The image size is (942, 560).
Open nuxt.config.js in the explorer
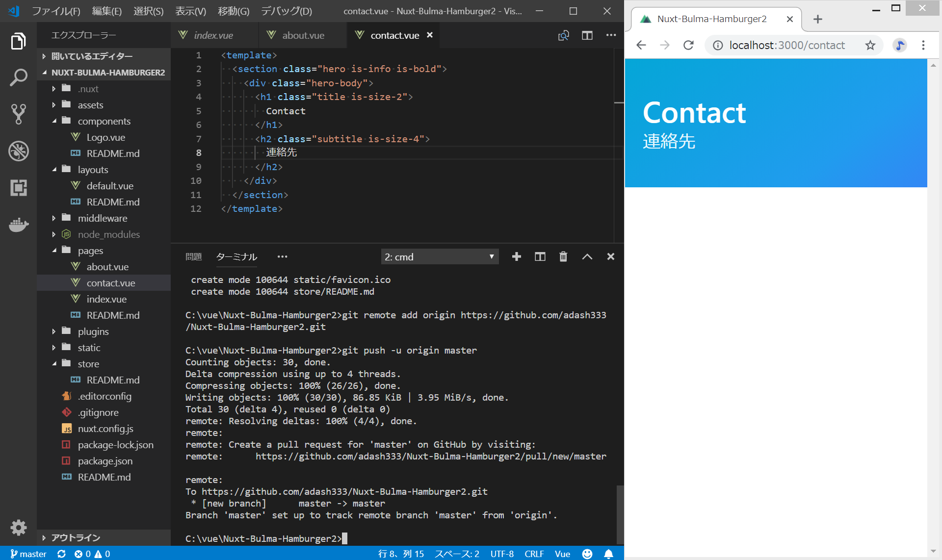pos(105,429)
